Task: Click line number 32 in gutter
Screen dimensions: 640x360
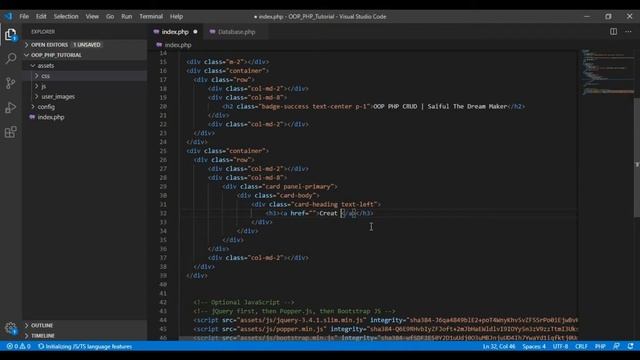Action: pyautogui.click(x=163, y=213)
